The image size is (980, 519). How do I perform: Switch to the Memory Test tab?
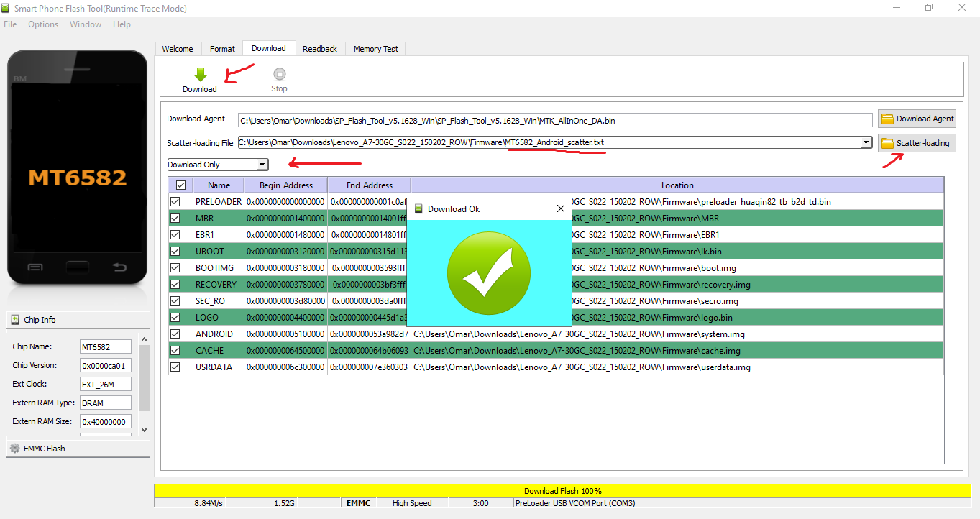[x=376, y=49]
